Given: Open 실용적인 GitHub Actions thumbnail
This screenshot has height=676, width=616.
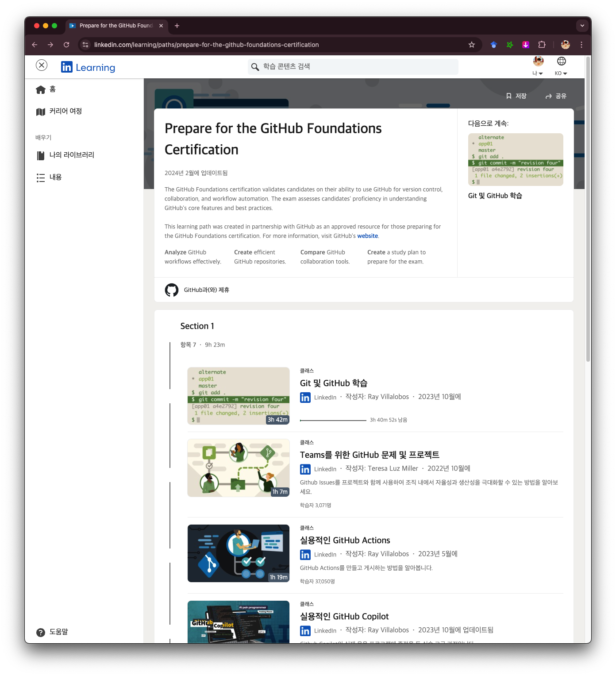Looking at the screenshot, I should [239, 553].
